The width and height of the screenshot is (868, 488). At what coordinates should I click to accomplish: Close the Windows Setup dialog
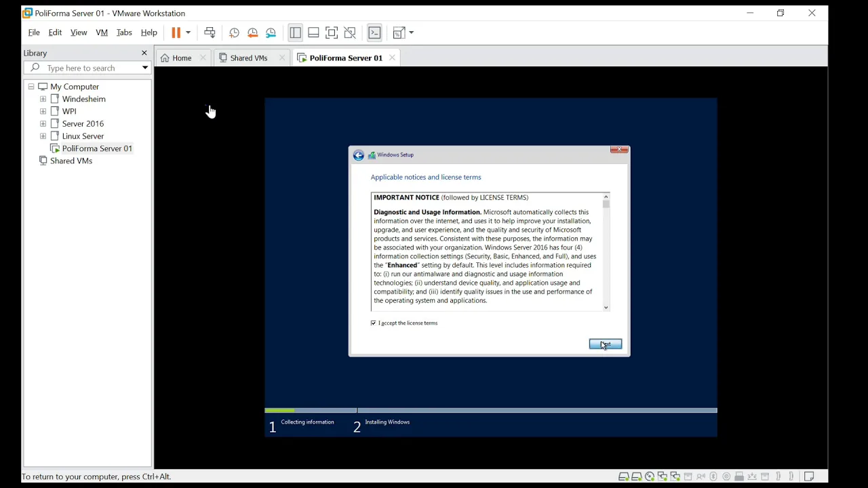[x=619, y=150]
